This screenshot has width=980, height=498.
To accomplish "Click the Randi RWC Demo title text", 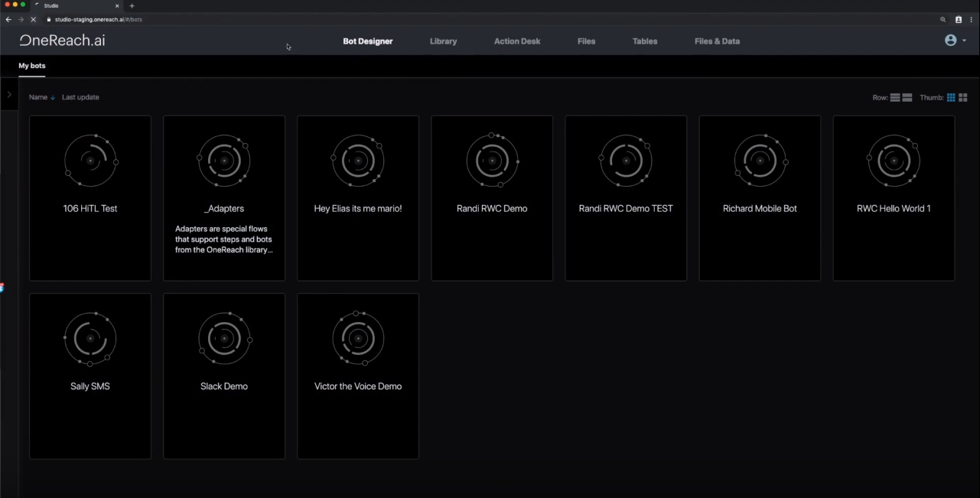I will (x=492, y=208).
